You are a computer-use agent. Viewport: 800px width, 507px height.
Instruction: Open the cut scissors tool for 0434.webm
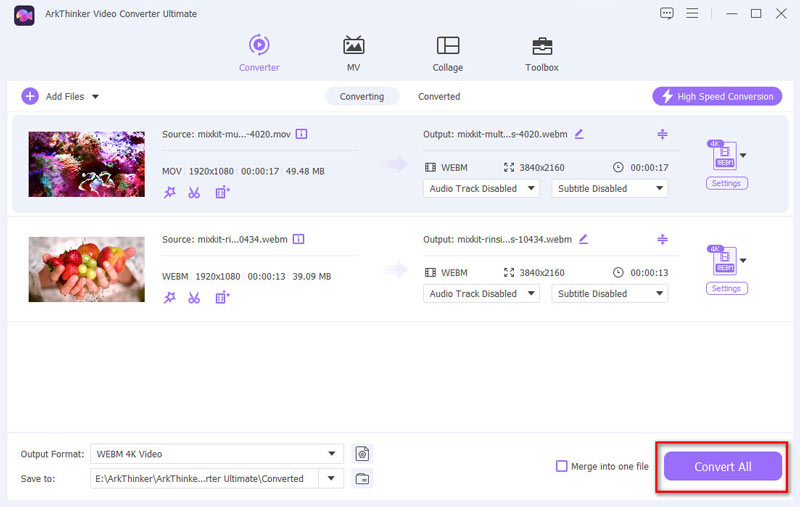coord(194,297)
